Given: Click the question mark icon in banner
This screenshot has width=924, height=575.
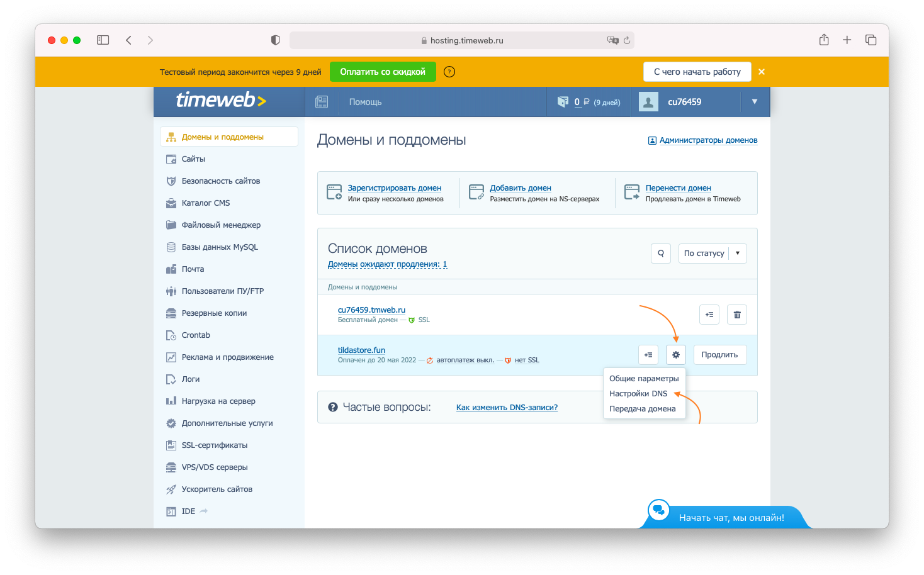Looking at the screenshot, I should 449,72.
